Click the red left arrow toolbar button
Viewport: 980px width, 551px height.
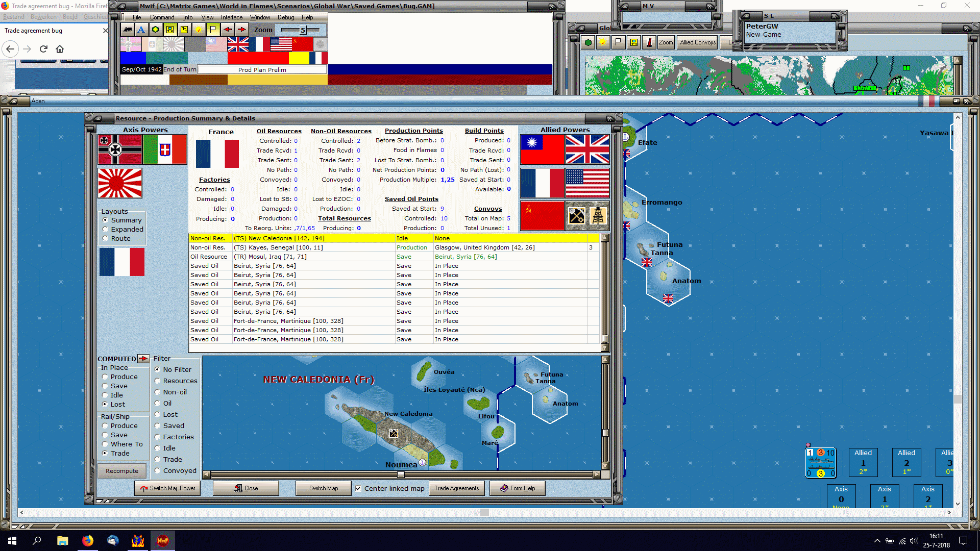point(228,30)
